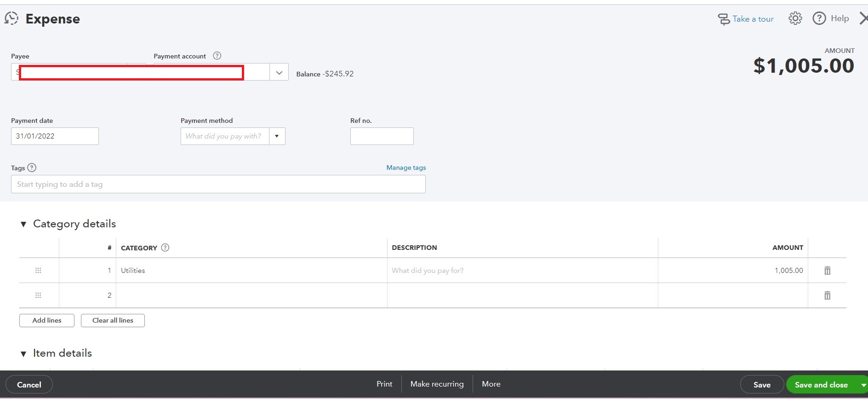This screenshot has height=399, width=868.
Task: Click the Category column help icon
Action: point(166,248)
